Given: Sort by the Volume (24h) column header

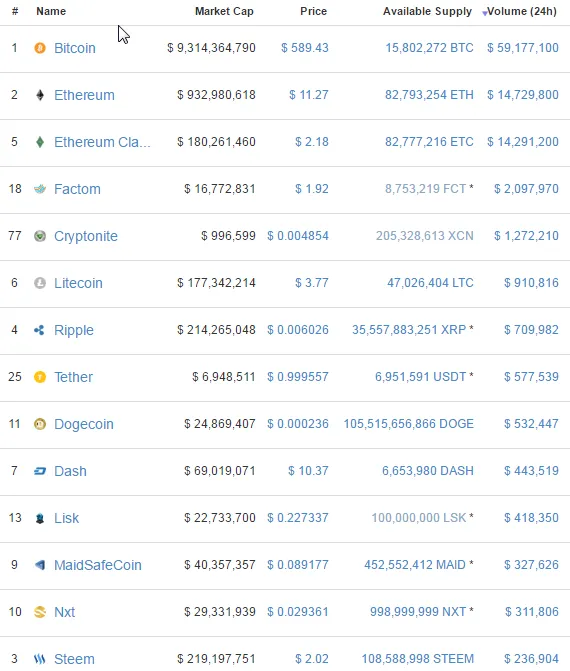Looking at the screenshot, I should coord(522,11).
